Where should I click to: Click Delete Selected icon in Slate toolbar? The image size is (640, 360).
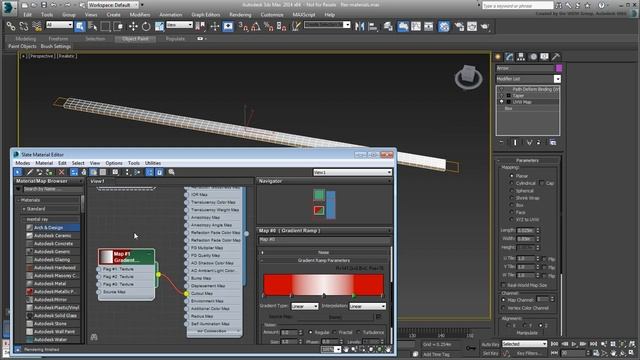61,172
